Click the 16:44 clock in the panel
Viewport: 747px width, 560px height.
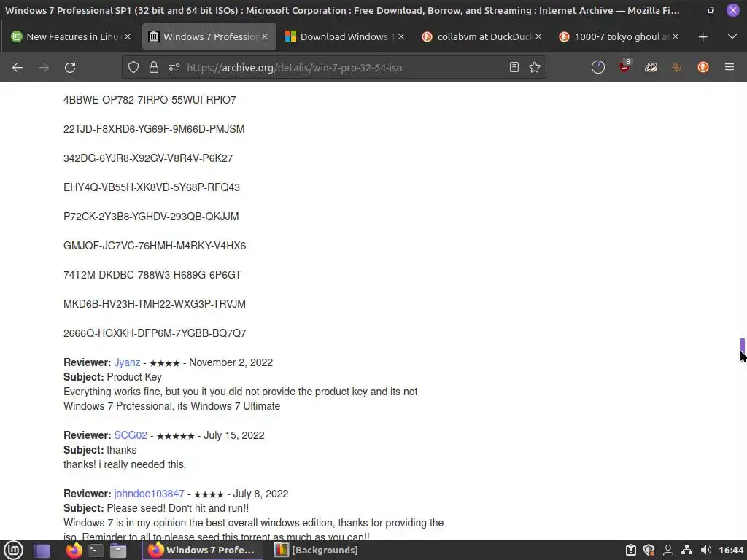coord(731,550)
